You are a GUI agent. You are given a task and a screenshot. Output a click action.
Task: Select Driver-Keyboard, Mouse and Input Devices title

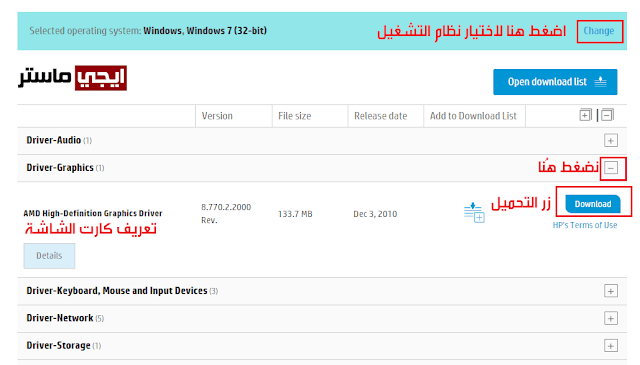point(117,291)
